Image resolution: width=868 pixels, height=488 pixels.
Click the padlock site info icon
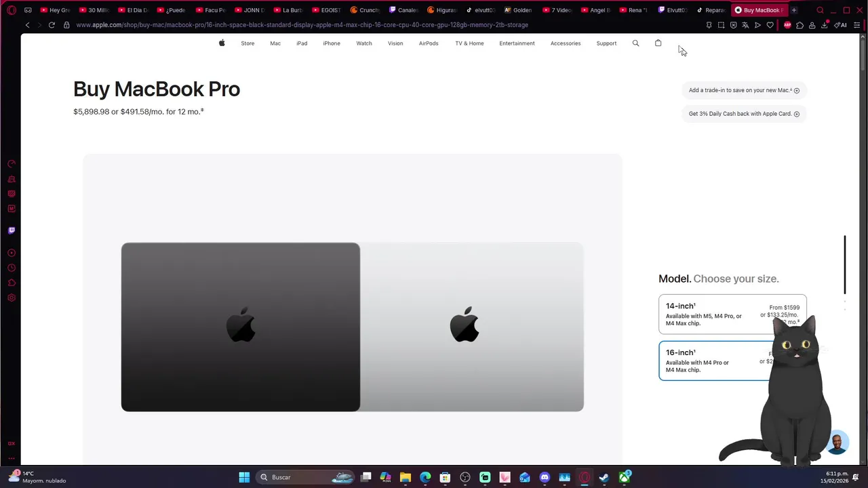[x=66, y=25]
